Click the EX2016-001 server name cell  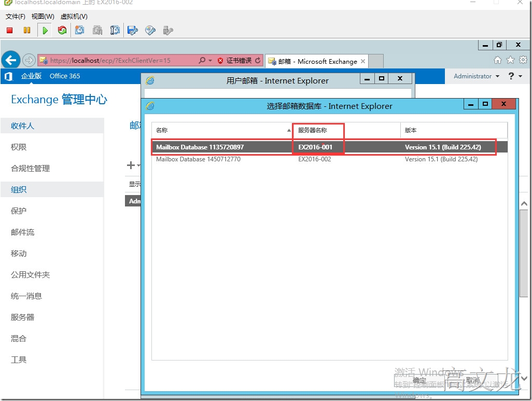pyautogui.click(x=315, y=147)
